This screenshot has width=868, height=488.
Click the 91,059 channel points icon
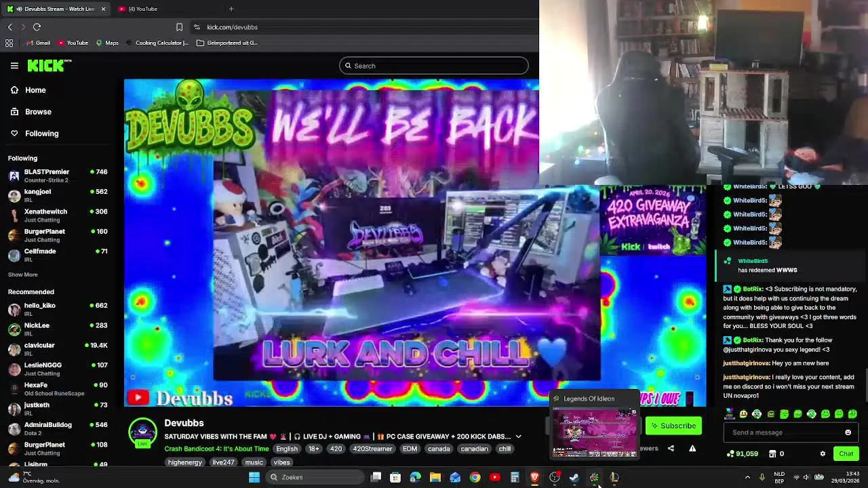(x=730, y=453)
